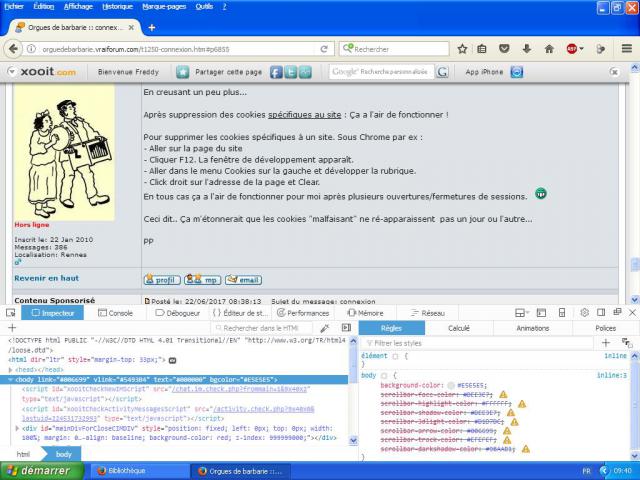The height and width of the screenshot is (480, 640).
Task: Open the downloads arrow icon
Action: tap(527, 49)
